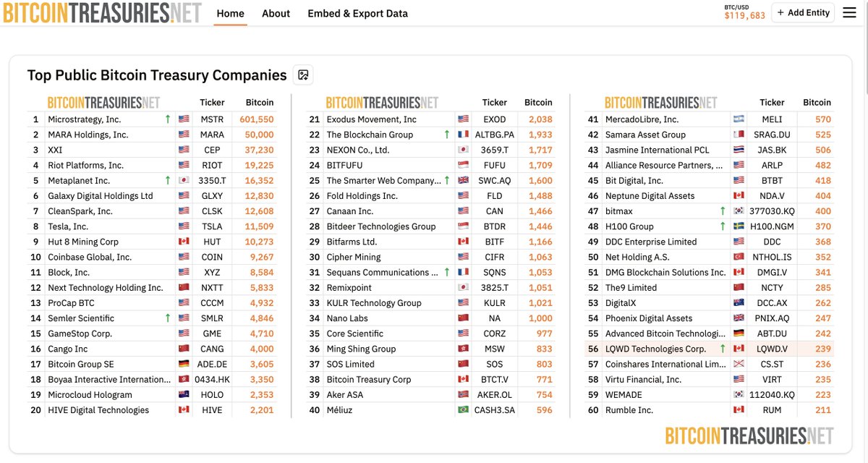Open GameStop Corp. entry
Viewport: 868px width, 463px height.
tap(80, 334)
